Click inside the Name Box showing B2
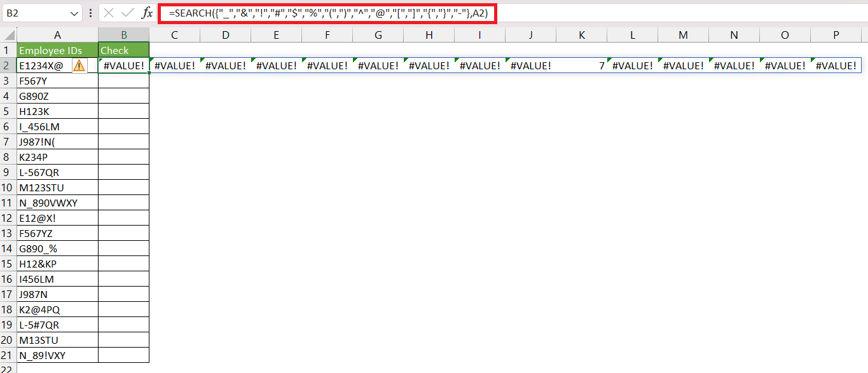The height and width of the screenshot is (373, 868). pos(35,13)
